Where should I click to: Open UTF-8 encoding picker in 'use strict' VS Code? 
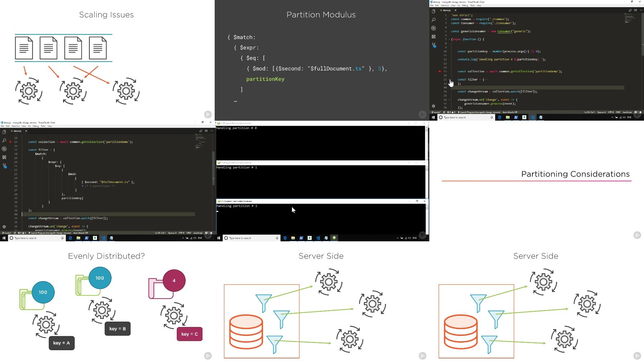coord(611,112)
